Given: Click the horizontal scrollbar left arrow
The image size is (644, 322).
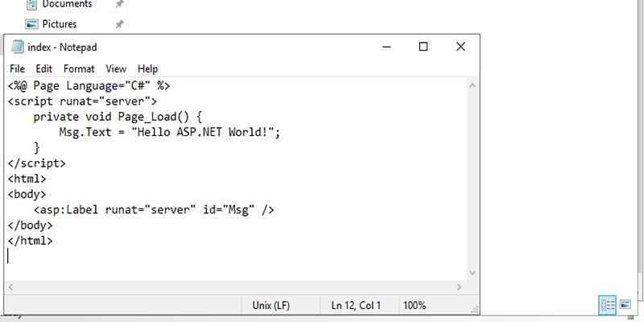Looking at the screenshot, I should (10, 287).
